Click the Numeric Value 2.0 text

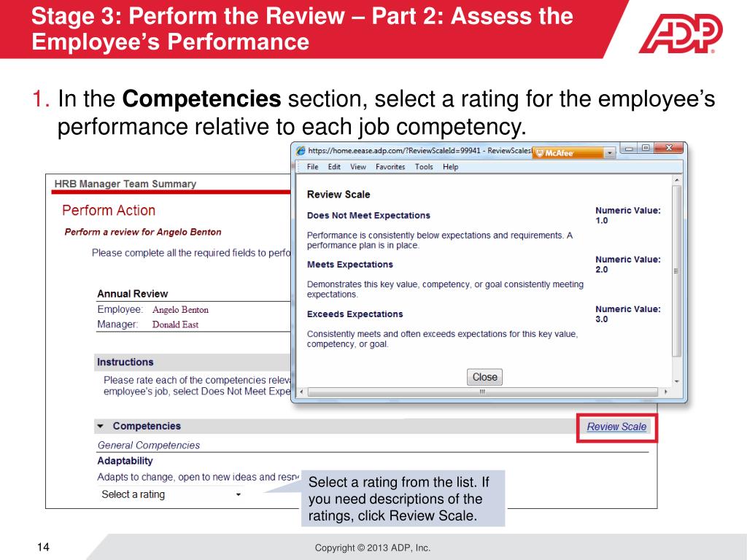[628, 264]
